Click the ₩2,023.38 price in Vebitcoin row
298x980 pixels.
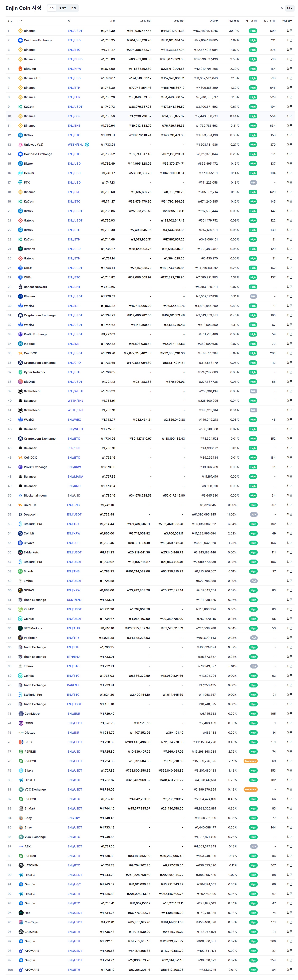(106, 638)
